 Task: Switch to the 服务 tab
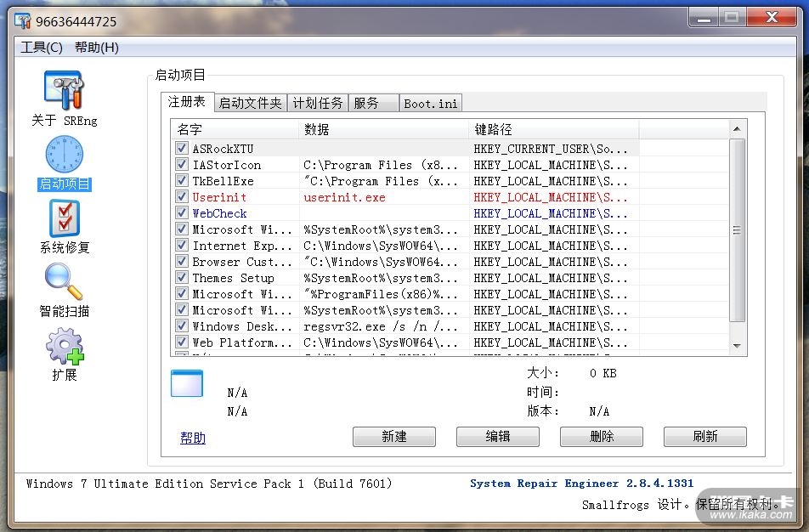pyautogui.click(x=374, y=103)
